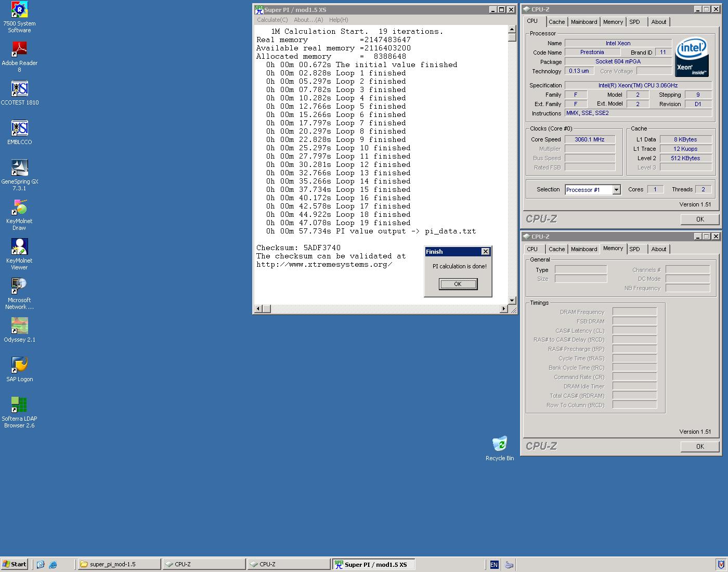This screenshot has height=572, width=728.
Task: Click the EN language indicator in tray
Action: [x=493, y=564]
